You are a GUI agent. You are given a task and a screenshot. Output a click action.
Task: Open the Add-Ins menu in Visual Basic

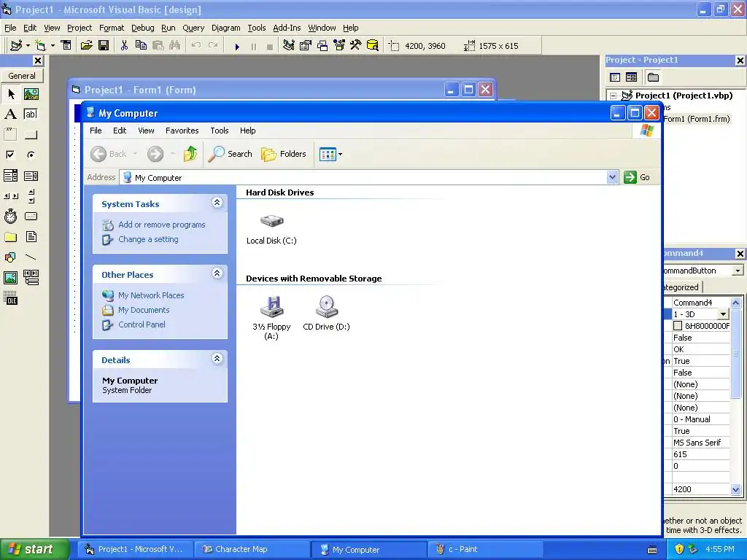287,28
